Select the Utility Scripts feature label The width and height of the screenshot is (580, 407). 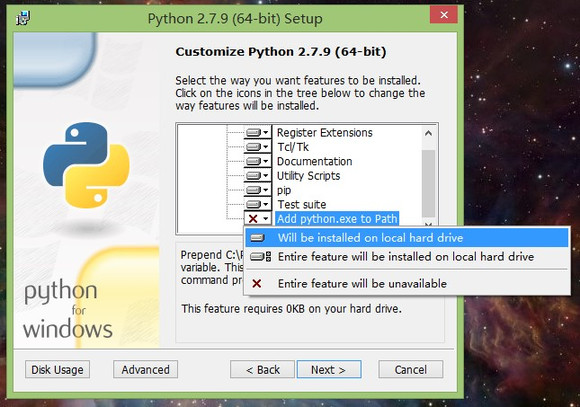[308, 176]
